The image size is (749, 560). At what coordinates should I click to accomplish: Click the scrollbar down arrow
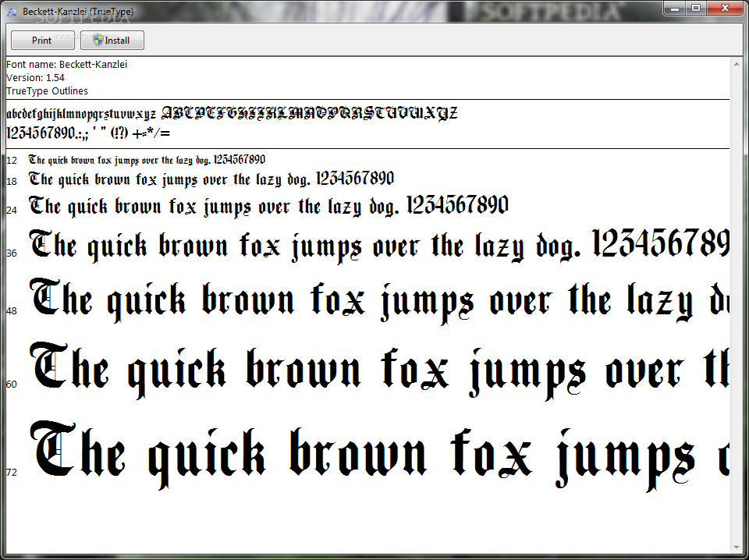coord(736,547)
